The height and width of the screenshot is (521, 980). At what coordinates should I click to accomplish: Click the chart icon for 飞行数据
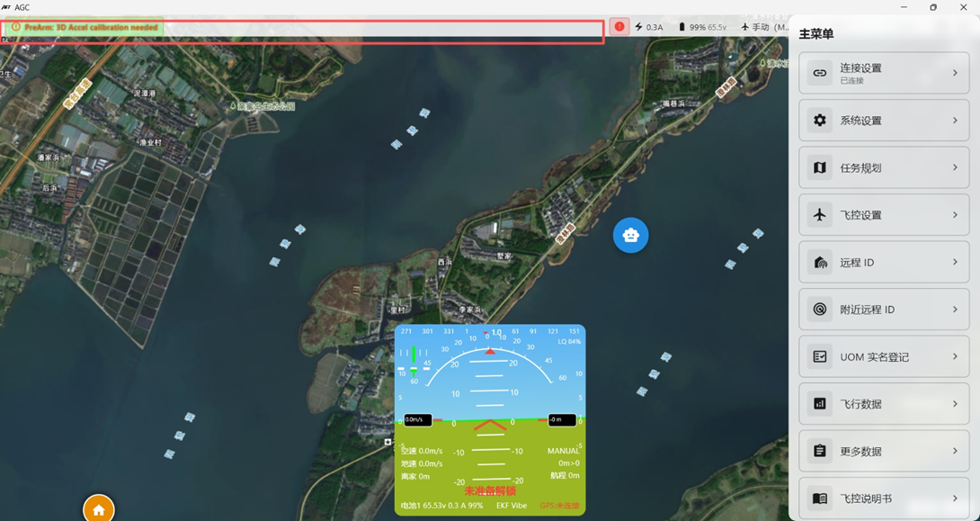tap(819, 404)
